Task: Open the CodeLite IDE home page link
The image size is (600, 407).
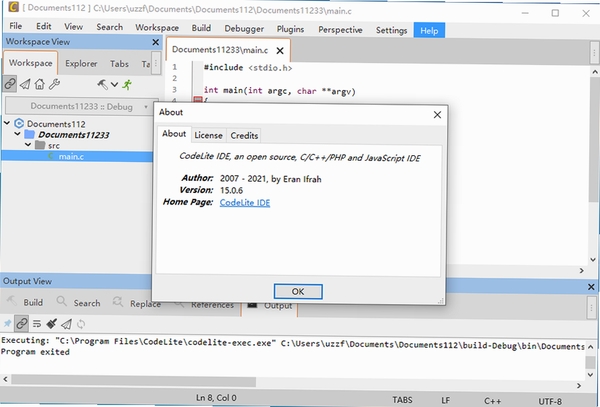Action: [x=245, y=202]
